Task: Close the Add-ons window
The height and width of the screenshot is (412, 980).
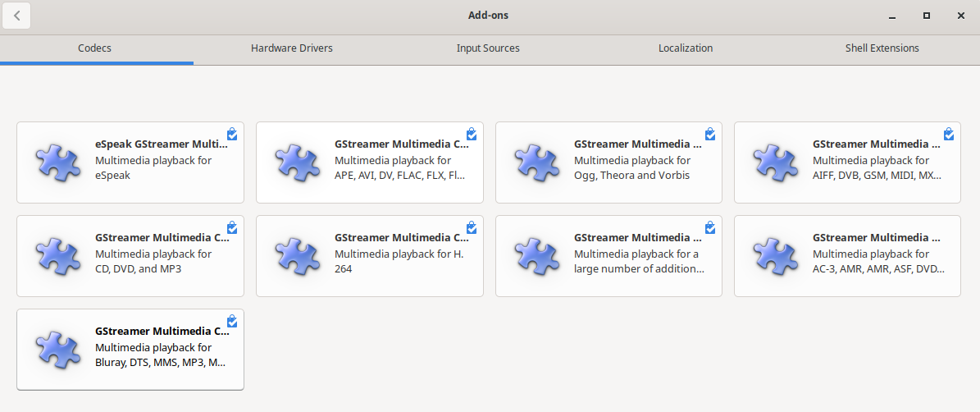Action: [x=961, y=16]
